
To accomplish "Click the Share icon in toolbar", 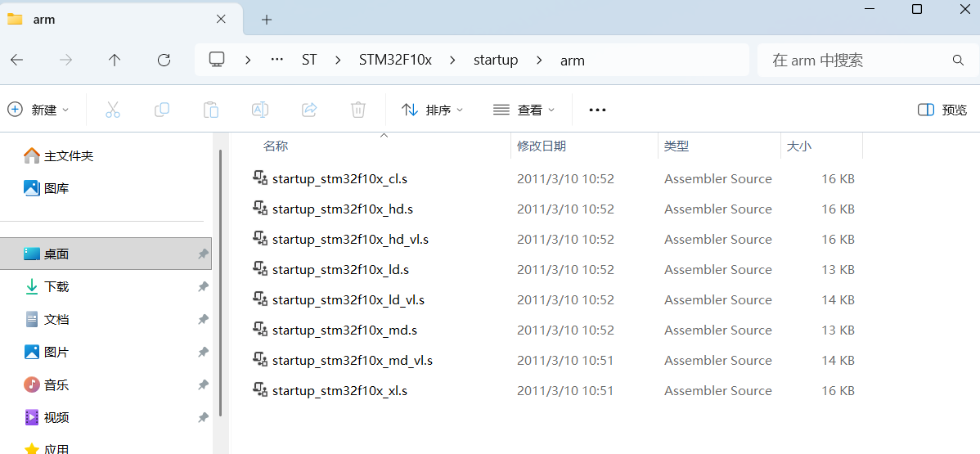I will (309, 110).
